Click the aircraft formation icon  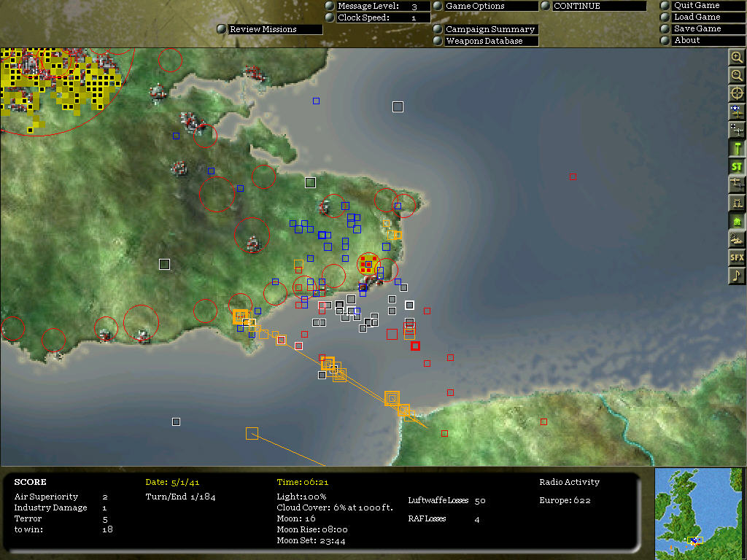coord(737,184)
